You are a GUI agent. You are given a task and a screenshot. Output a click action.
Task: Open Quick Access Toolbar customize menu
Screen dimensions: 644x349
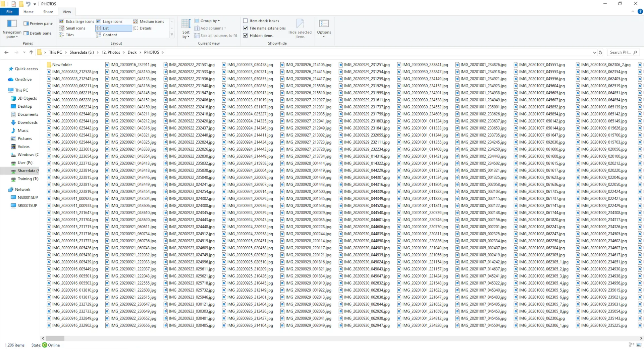[35, 4]
